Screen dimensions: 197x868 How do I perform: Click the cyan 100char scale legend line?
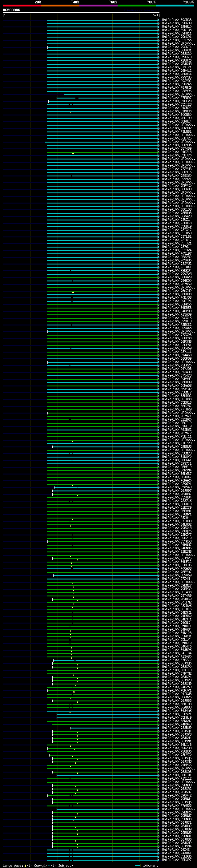[137, 865]
